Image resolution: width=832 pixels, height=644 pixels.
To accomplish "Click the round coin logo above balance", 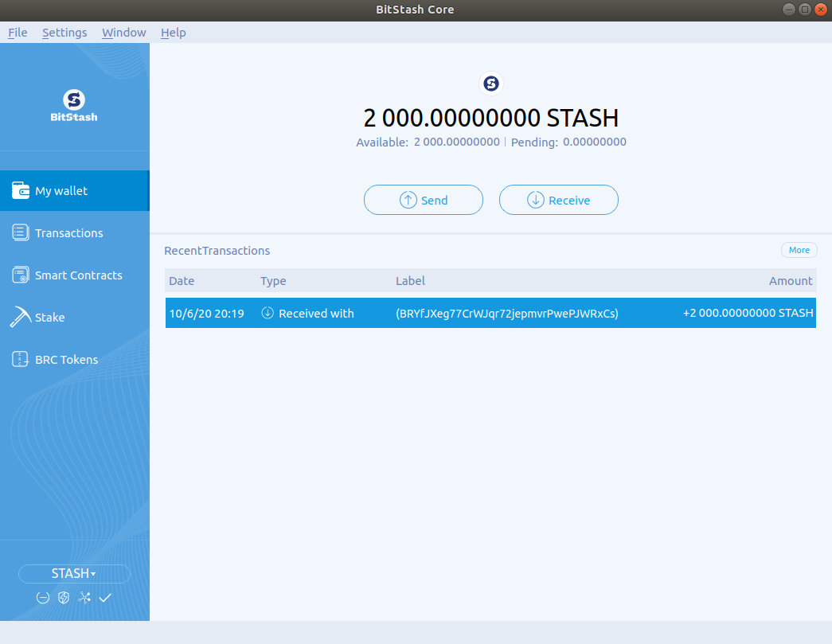I will 491,84.
